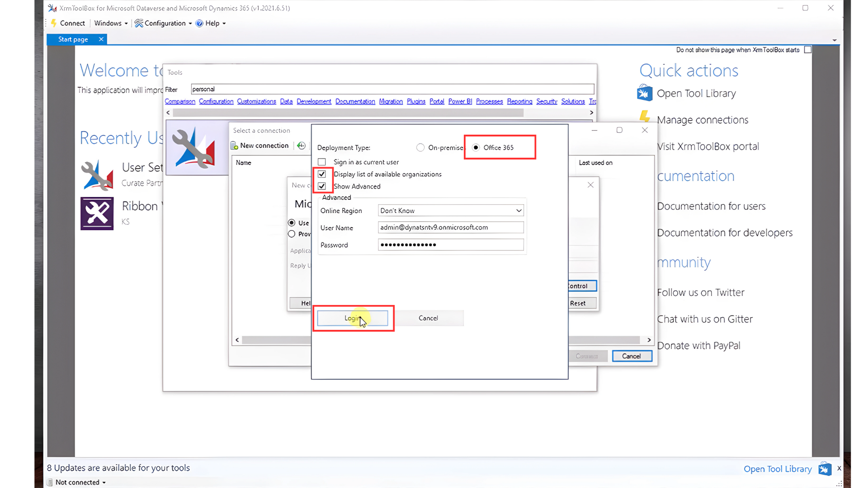Maximize the Select a connection dialog
The image size is (868, 488).
coord(619,130)
